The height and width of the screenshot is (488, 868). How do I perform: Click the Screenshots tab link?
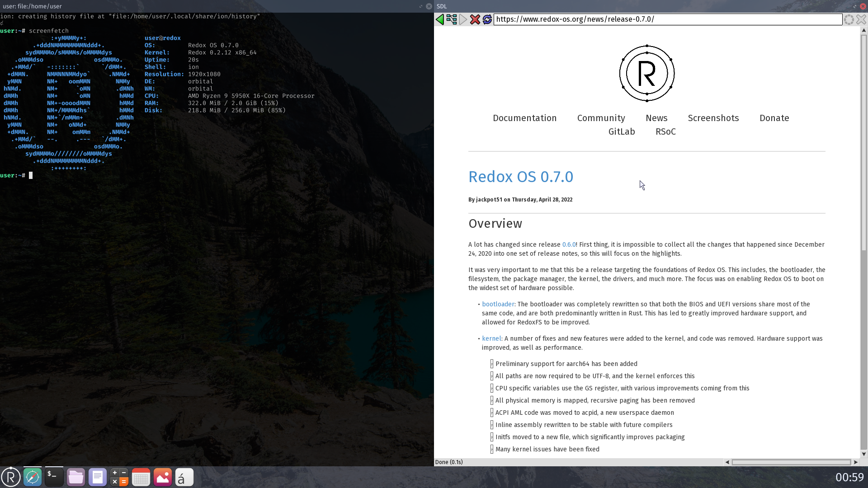(x=713, y=118)
